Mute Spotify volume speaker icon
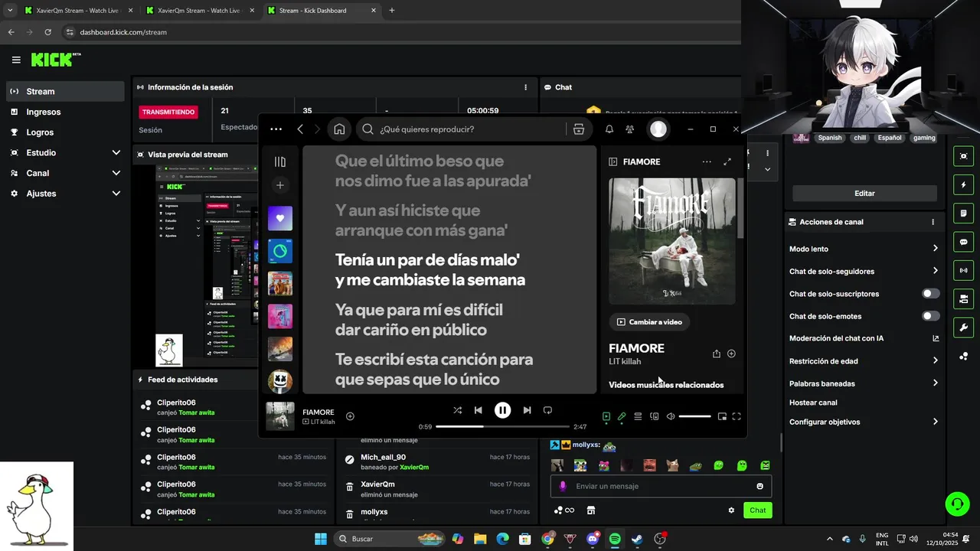 point(671,416)
